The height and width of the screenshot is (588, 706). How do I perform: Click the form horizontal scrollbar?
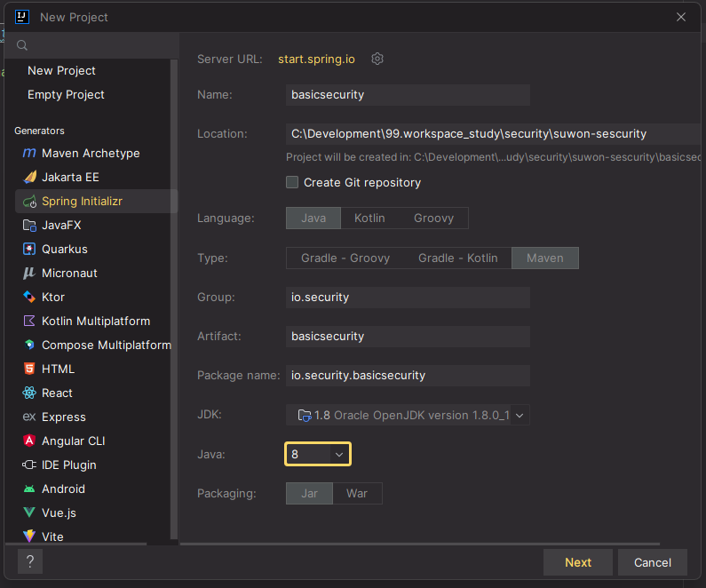coord(420,544)
